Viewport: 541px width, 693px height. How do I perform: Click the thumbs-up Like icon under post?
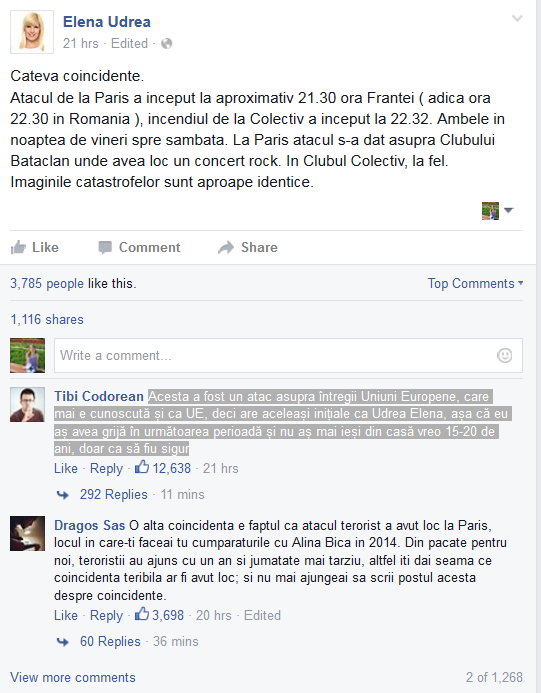click(x=18, y=248)
